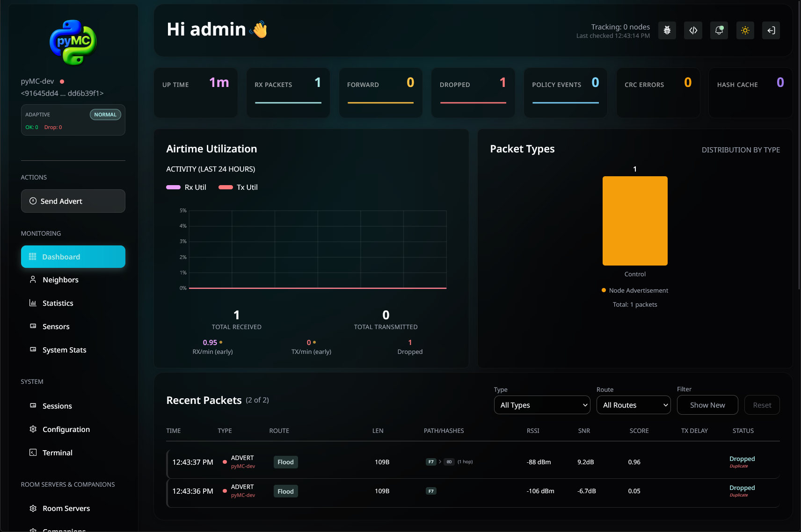Viewport: 801px width, 532px height.
Task: Click Flood badge in 12:43:36 row
Action: click(285, 491)
